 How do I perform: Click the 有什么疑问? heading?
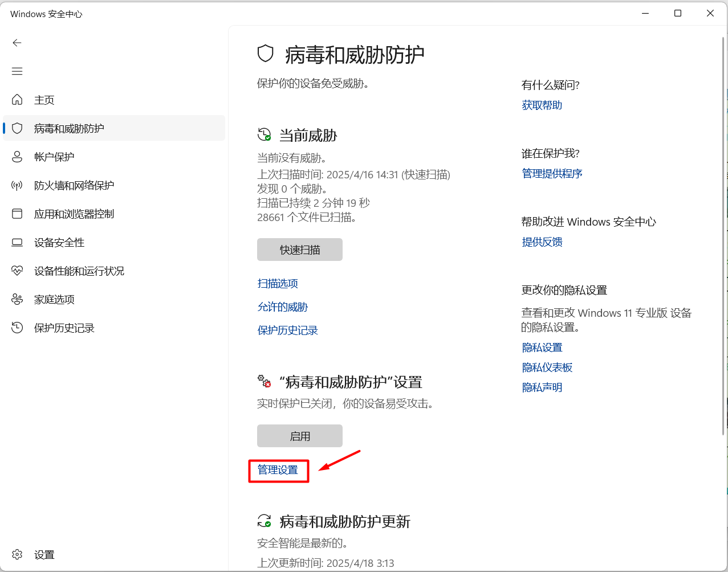click(551, 85)
